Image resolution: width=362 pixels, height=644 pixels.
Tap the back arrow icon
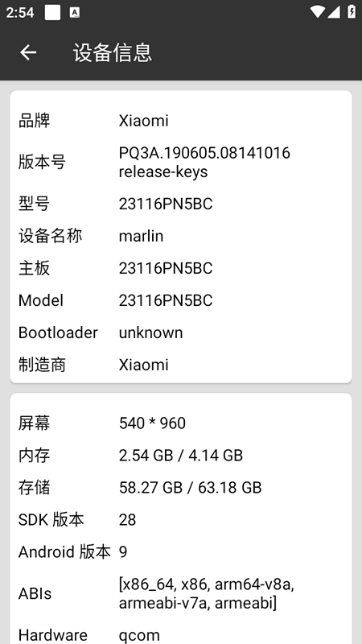coord(28,52)
